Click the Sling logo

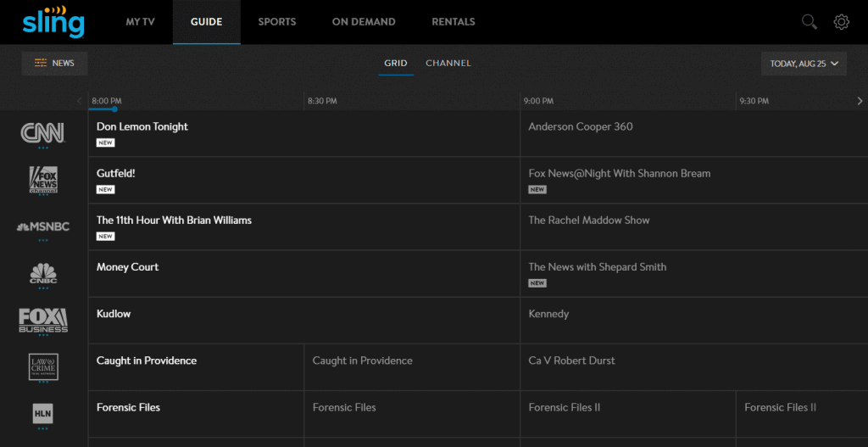tap(53, 22)
